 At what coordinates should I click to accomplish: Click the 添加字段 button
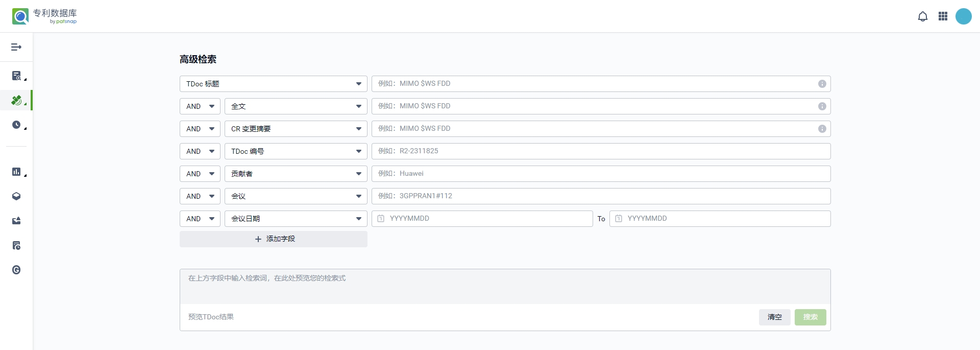273,239
